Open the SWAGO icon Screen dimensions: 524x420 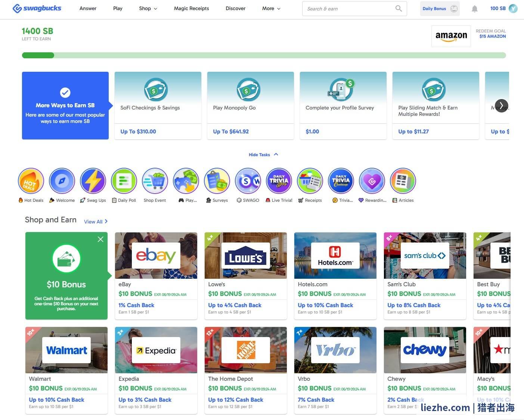[248, 181]
